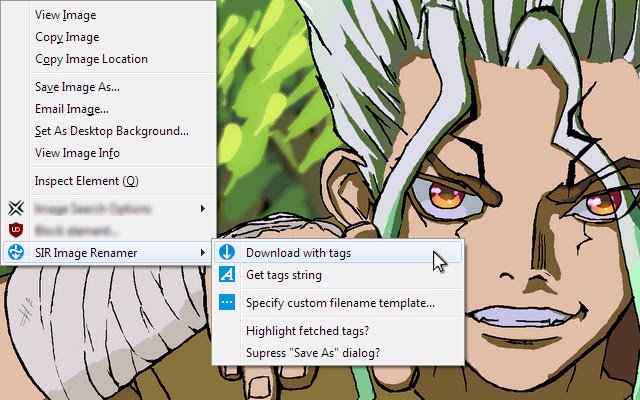Click the crossed-swords image search icon
The width and height of the screenshot is (640, 400).
[16, 209]
